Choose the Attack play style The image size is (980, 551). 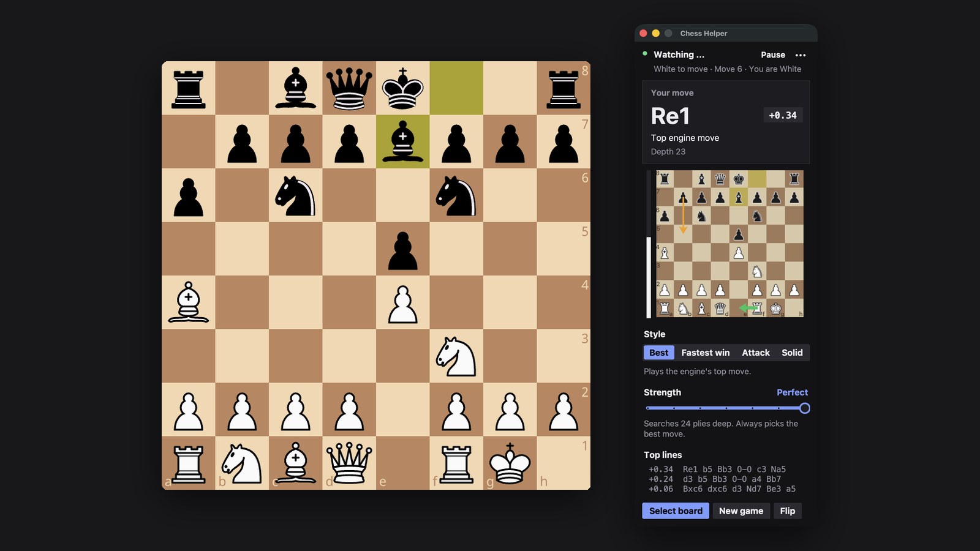coord(756,353)
